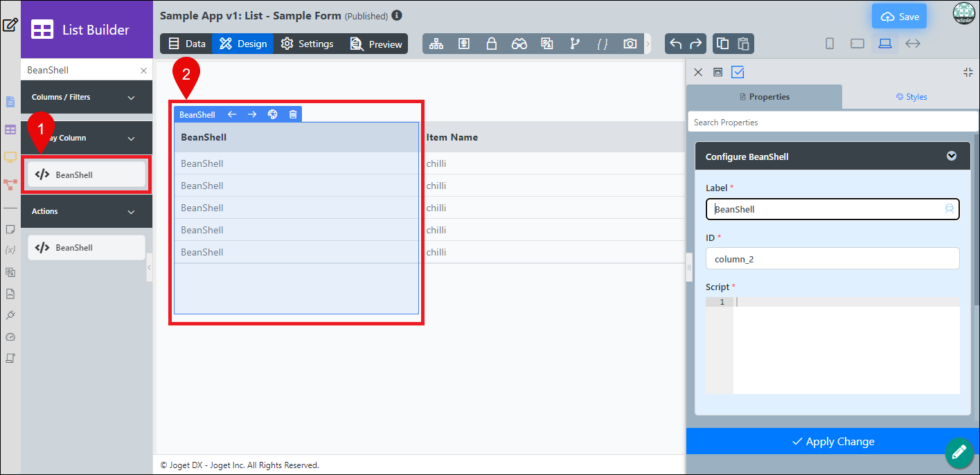
Task: Open the gauge performance sidebar icon
Action: [10, 337]
